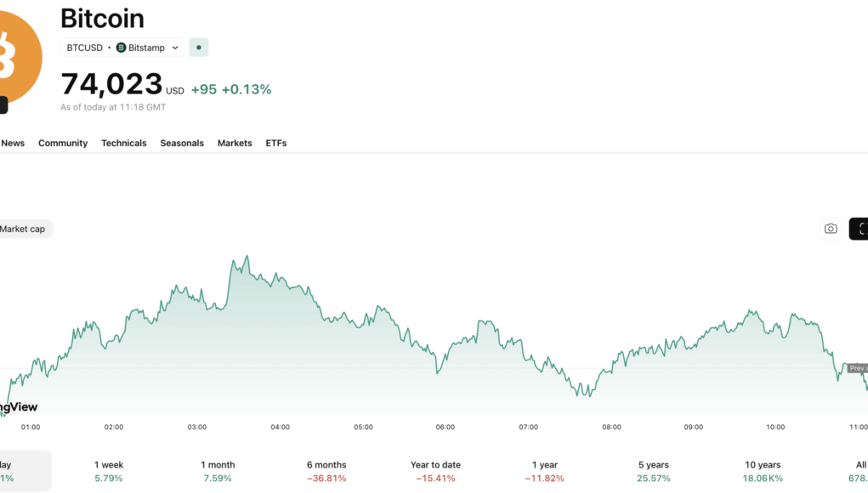This screenshot has width=868, height=493.
Task: Open the Technicals tab
Action: (x=124, y=143)
